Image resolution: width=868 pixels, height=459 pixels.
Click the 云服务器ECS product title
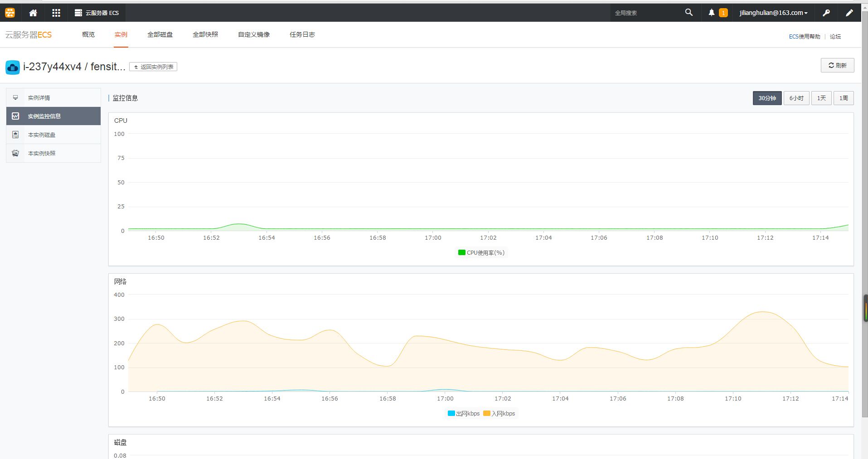(28, 35)
